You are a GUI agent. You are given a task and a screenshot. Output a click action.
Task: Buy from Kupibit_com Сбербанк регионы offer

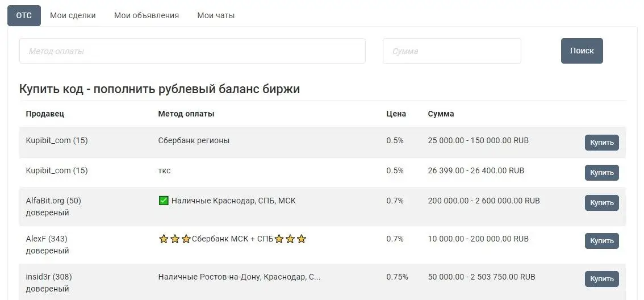pos(601,143)
